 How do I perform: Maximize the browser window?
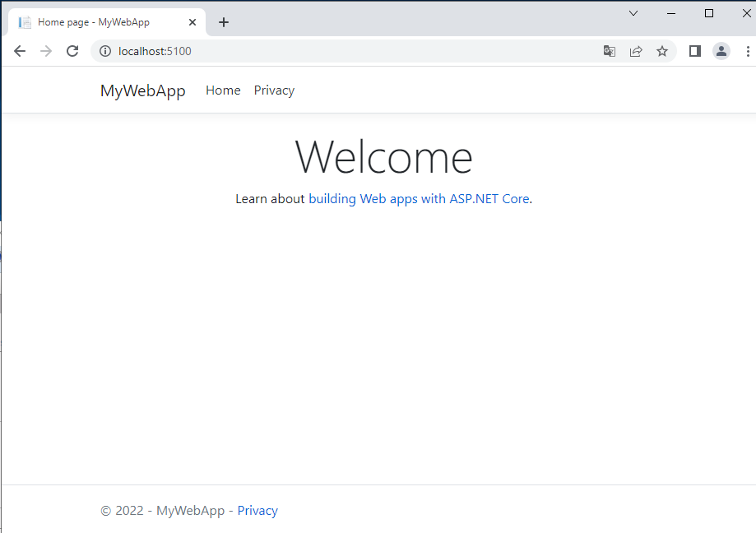tap(709, 13)
